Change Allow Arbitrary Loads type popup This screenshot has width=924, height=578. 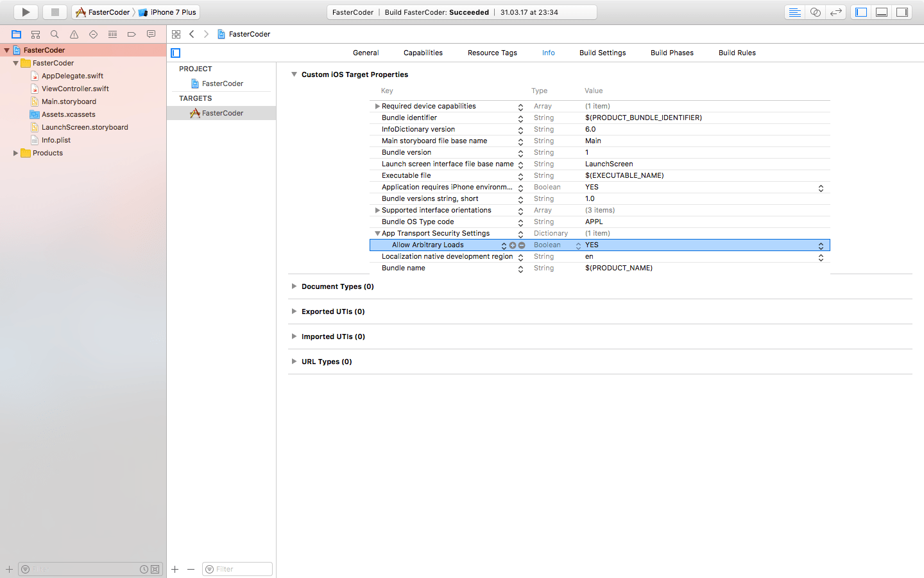pos(578,245)
